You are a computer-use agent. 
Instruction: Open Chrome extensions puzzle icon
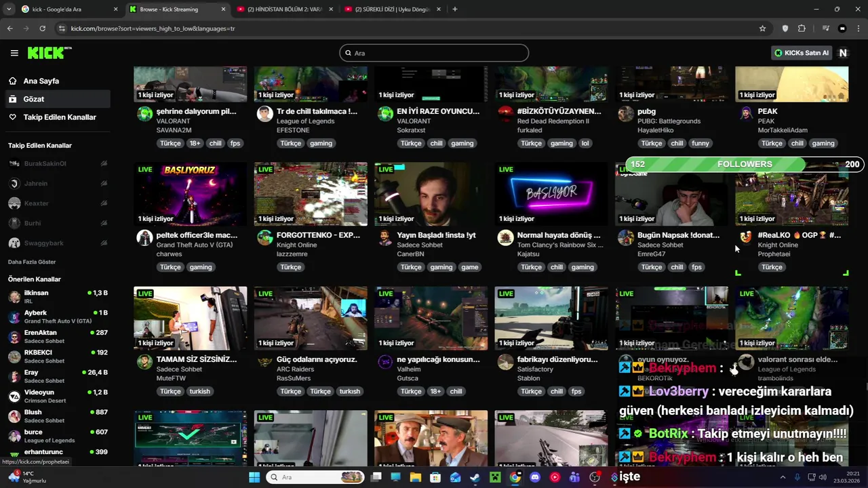(802, 28)
